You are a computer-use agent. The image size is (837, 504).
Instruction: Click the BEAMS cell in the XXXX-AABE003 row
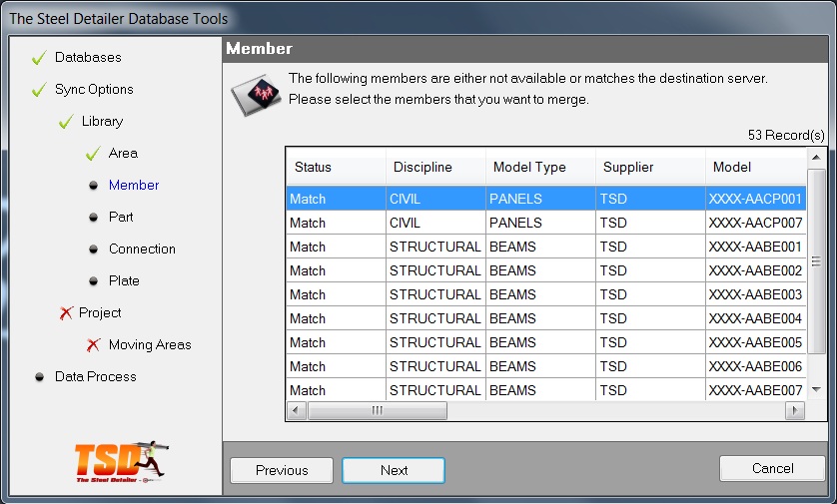[x=540, y=294]
